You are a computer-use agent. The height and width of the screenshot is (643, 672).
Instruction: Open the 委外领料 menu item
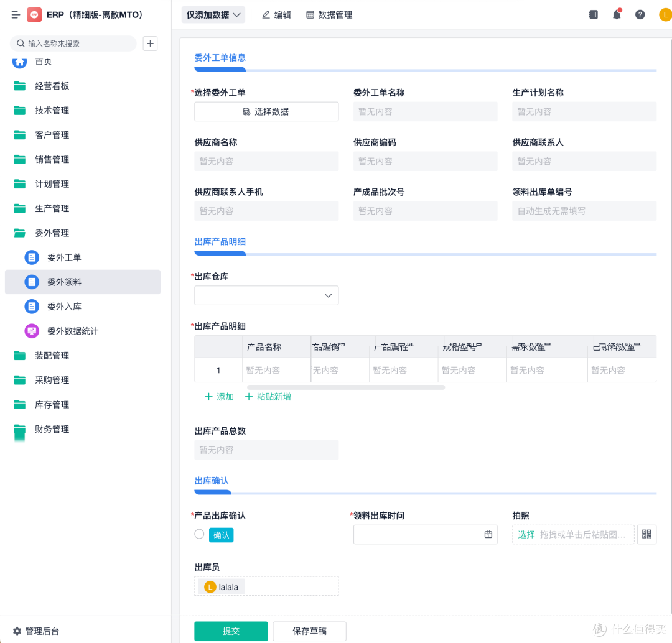(x=83, y=282)
